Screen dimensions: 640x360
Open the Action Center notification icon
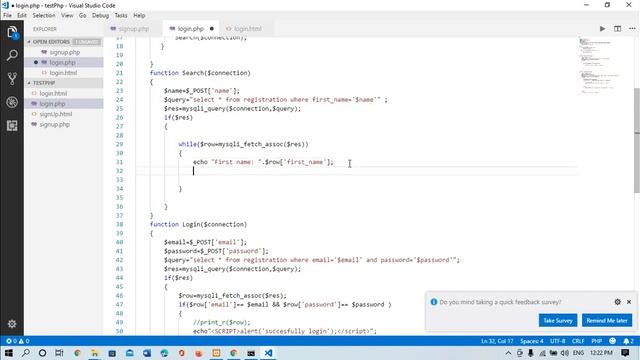click(x=625, y=353)
